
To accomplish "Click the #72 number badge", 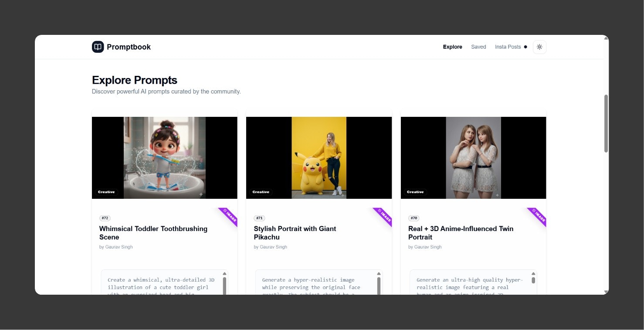I will pyautogui.click(x=105, y=218).
